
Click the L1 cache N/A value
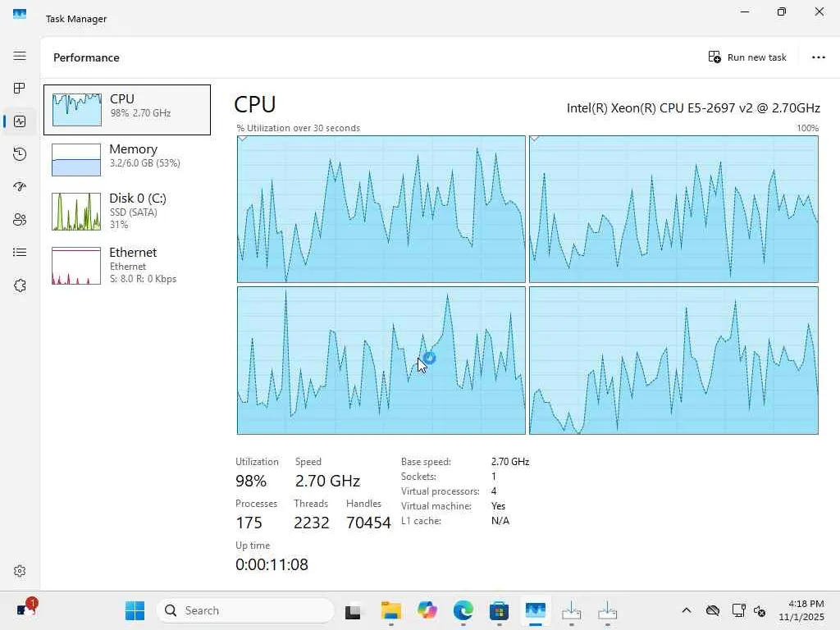(x=500, y=521)
